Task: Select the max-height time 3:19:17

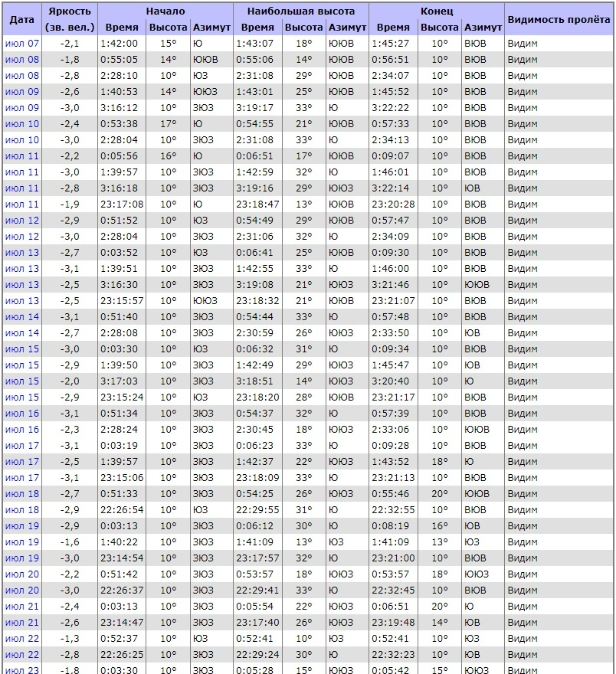Action: pyautogui.click(x=254, y=108)
